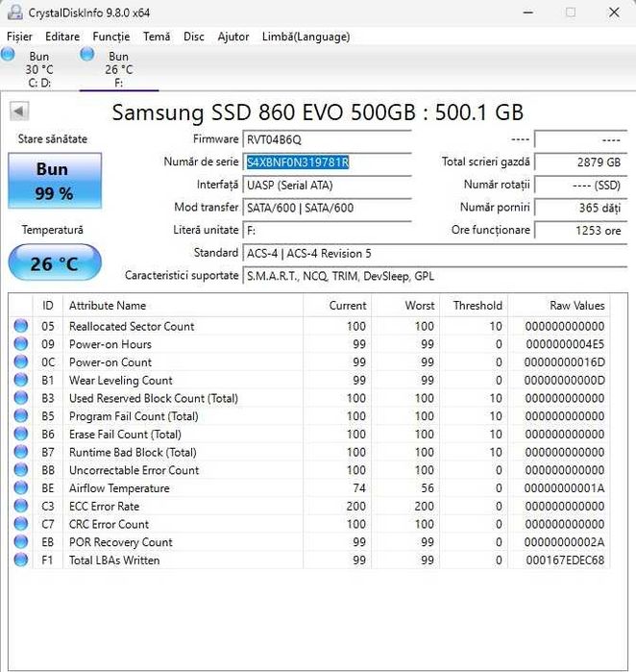636x672 pixels.
Task: Open the Limbă(Language) menu
Action: point(306,37)
